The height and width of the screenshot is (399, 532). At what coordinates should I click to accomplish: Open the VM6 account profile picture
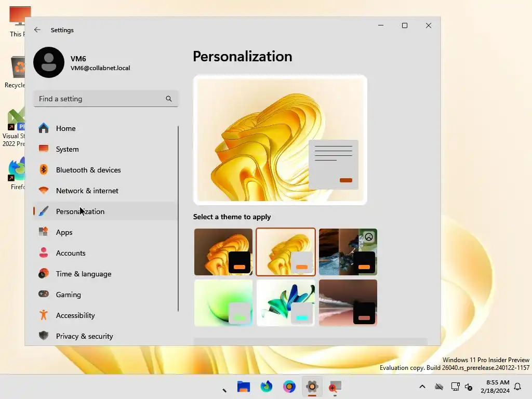click(x=49, y=62)
